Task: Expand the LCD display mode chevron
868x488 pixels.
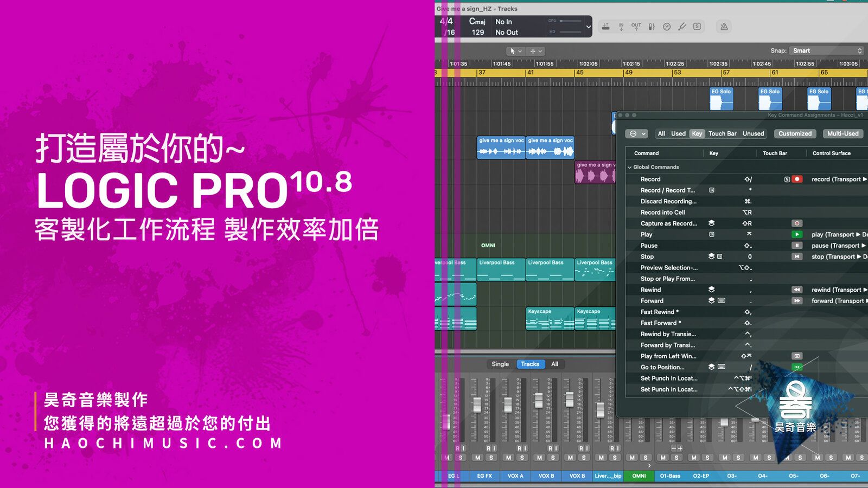Action: point(588,27)
